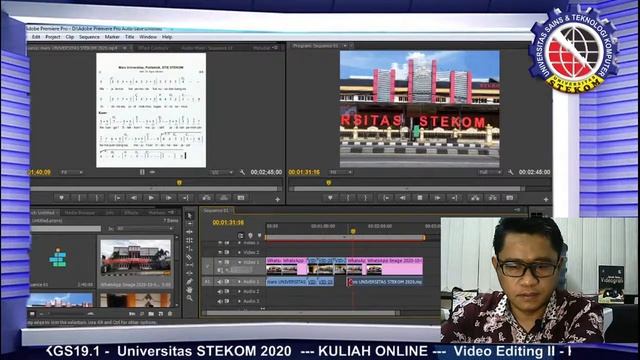This screenshot has height=360, width=640.
Task: Play the clip in Source monitor
Action: (x=151, y=198)
